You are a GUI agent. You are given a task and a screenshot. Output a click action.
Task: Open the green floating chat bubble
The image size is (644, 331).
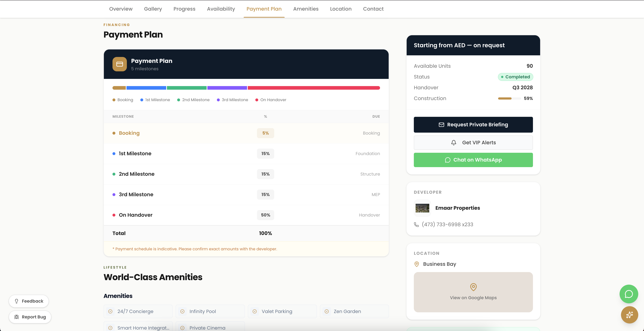[x=629, y=294]
